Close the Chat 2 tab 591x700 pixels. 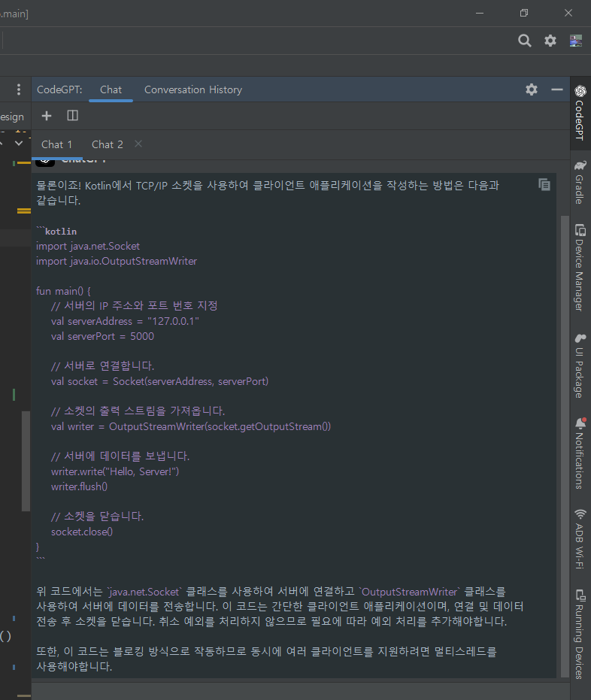coord(138,144)
